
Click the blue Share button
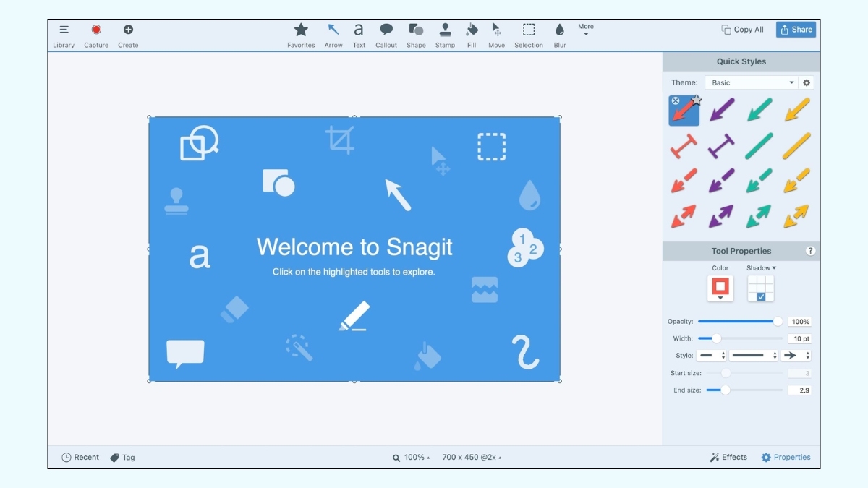(x=796, y=30)
